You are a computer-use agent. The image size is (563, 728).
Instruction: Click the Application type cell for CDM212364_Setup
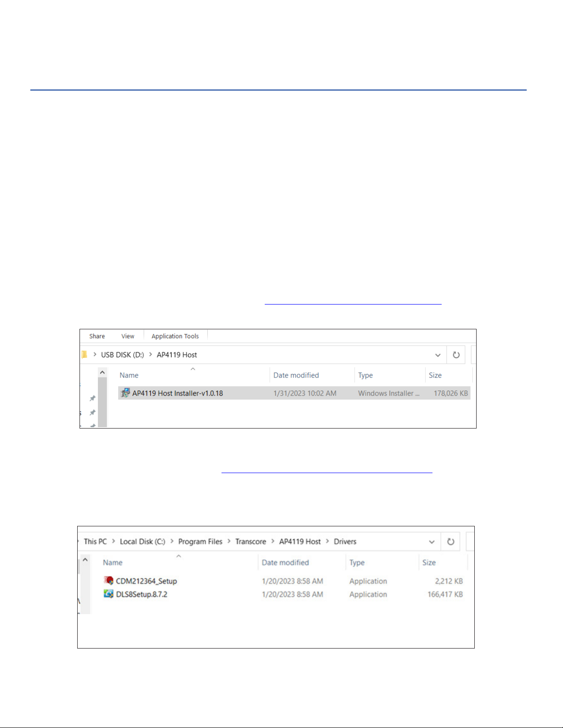coord(368,581)
